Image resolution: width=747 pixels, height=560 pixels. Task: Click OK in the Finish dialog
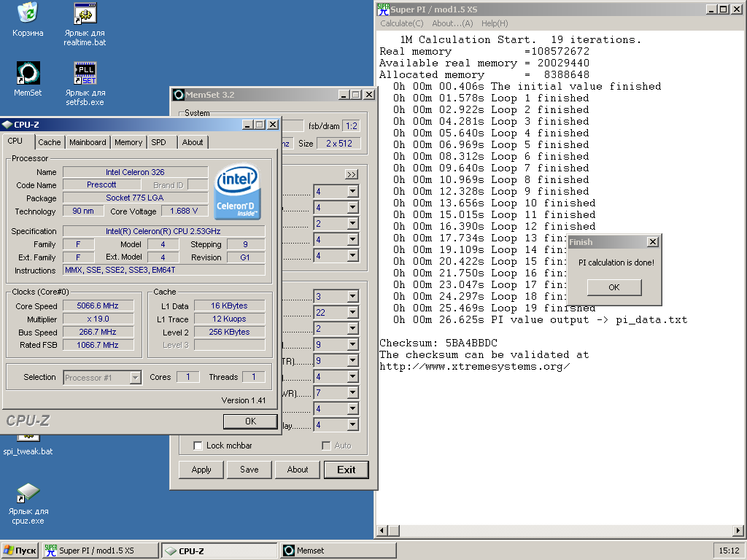point(614,287)
